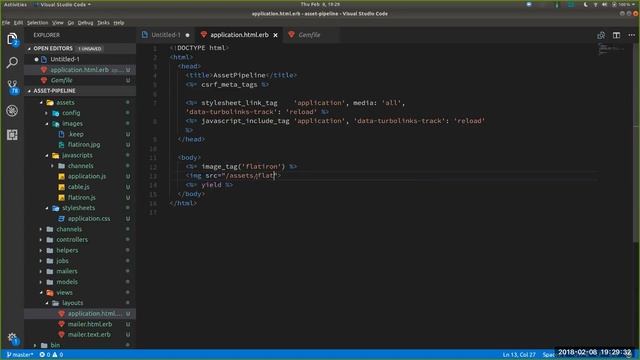Viewport: 640px width, 360px height.
Task: Select application.html.erb in Open Editors list
Action: tap(80, 70)
